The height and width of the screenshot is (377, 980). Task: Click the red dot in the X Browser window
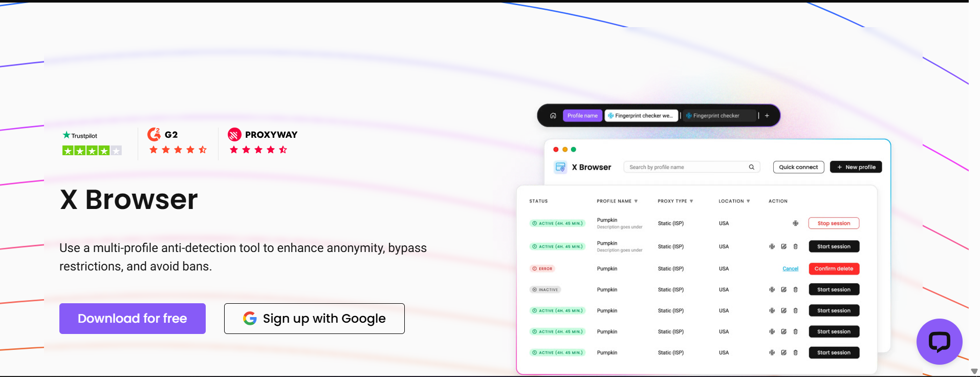pos(556,150)
